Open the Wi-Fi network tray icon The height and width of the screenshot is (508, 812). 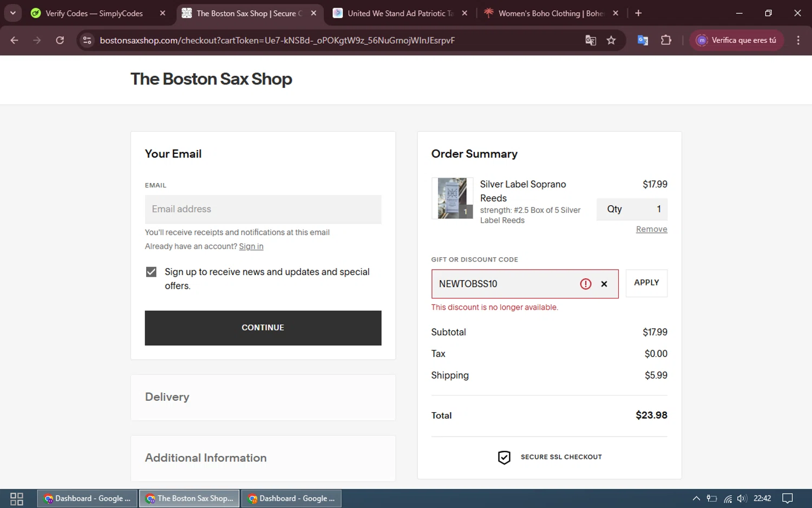point(728,498)
